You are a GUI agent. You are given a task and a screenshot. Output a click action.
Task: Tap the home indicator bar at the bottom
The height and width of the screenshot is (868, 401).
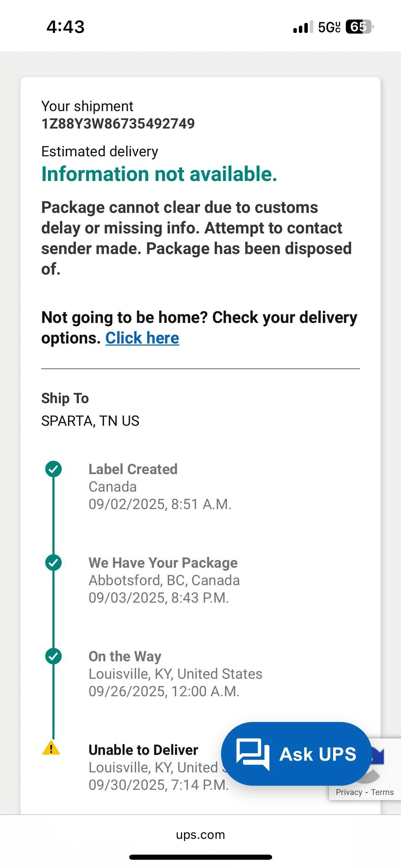pos(200,857)
